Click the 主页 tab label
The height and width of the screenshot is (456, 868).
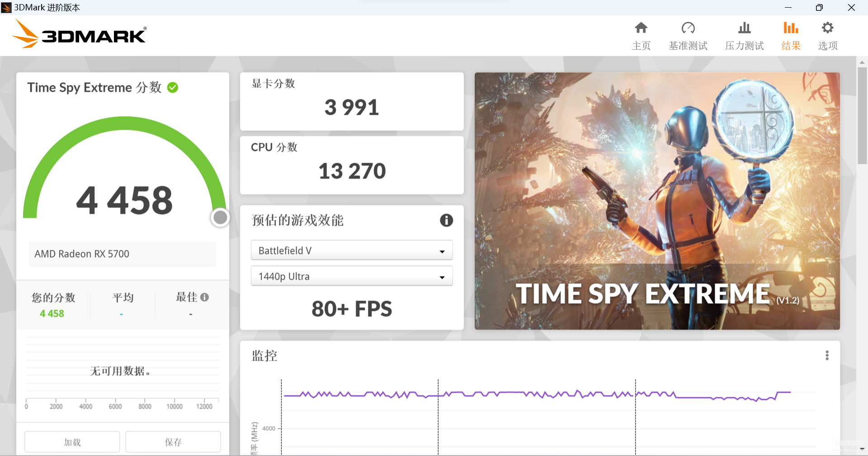641,46
